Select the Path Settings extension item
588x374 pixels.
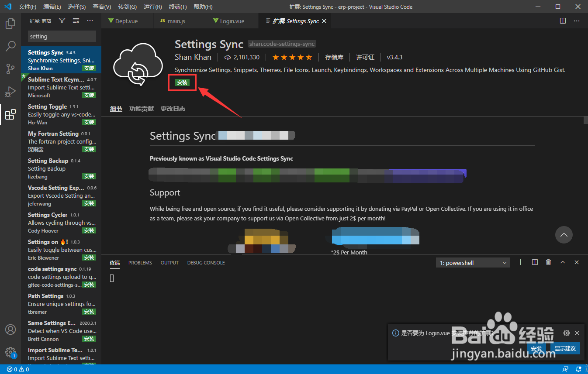click(x=61, y=304)
